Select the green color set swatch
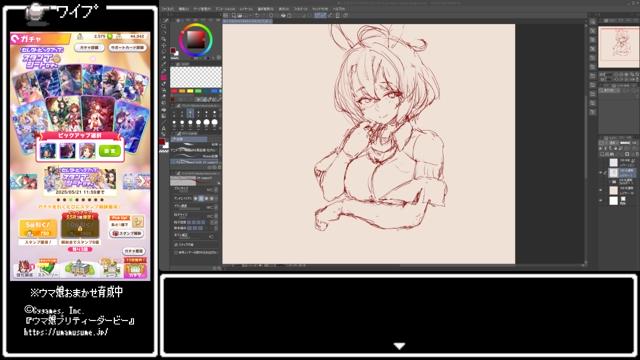This screenshot has height=360, width=640. 198,91
